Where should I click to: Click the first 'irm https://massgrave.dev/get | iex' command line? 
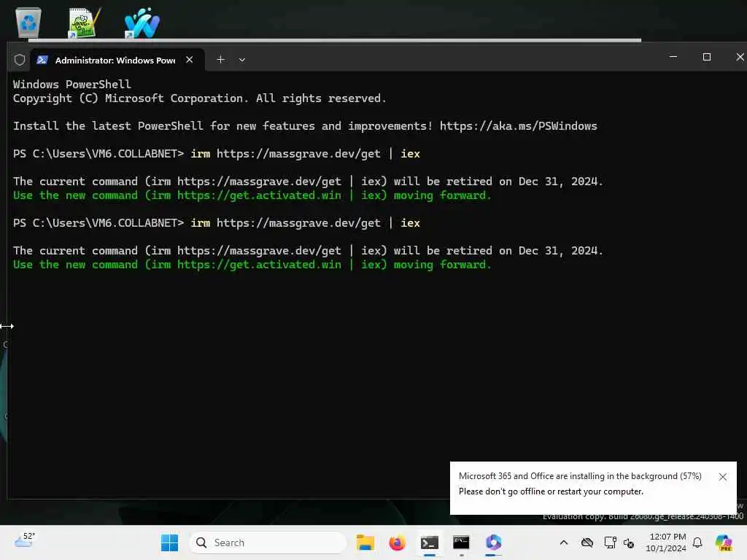(306, 154)
